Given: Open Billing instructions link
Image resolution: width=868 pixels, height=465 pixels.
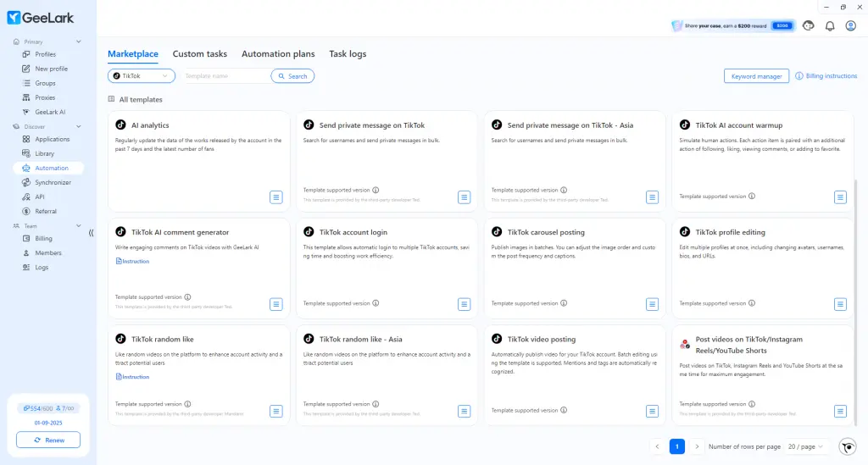Looking at the screenshot, I should tap(831, 75).
